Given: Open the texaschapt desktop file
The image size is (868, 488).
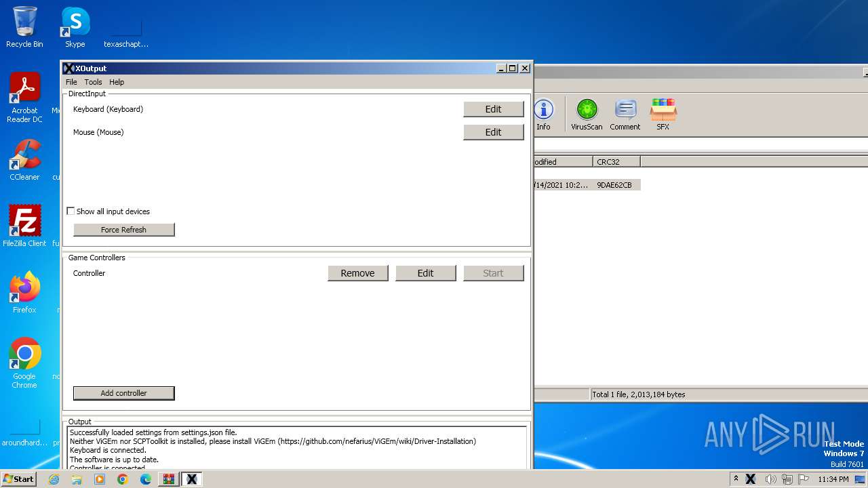Looking at the screenshot, I should [x=126, y=33].
